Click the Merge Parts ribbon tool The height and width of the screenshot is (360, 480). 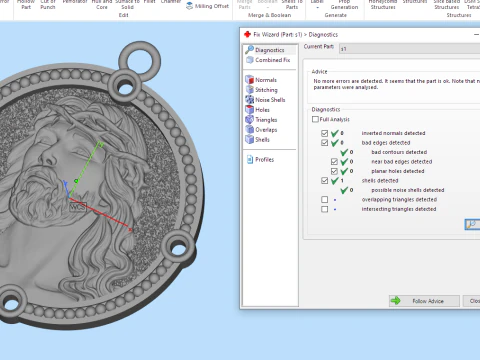pyautogui.click(x=244, y=4)
